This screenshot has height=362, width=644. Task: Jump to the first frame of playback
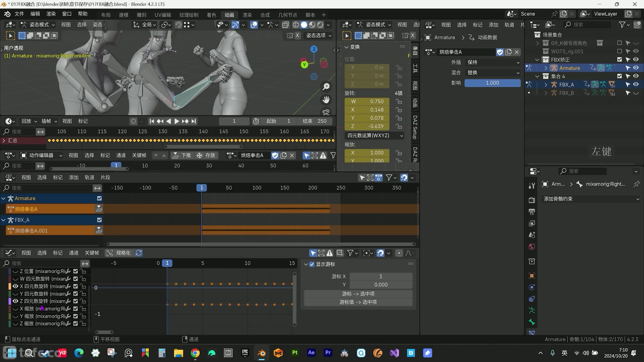tap(152, 121)
